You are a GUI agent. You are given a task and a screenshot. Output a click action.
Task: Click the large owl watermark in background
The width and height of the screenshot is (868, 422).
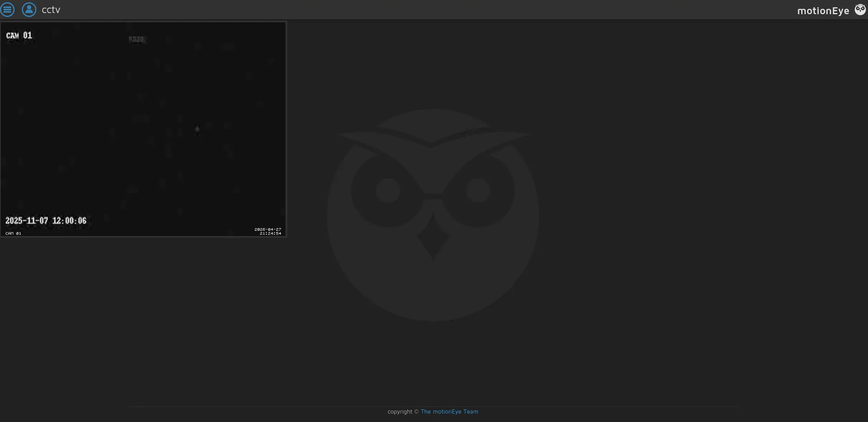[x=433, y=215]
